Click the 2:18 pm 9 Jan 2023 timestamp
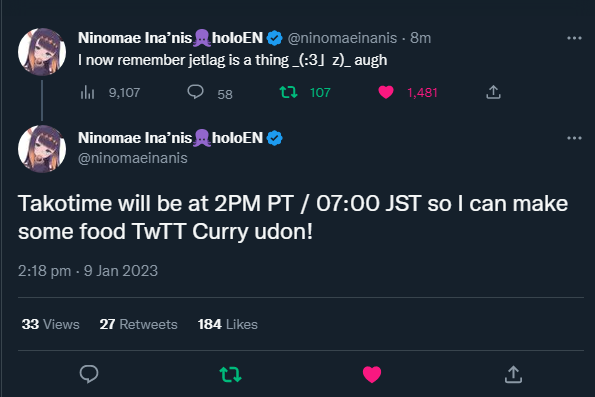Screen dimensions: 595x397 point(88,271)
